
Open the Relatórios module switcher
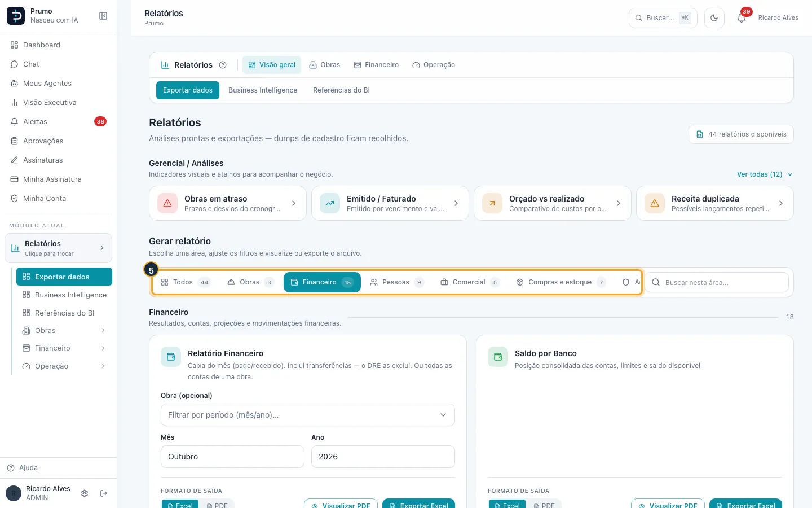[x=59, y=248]
